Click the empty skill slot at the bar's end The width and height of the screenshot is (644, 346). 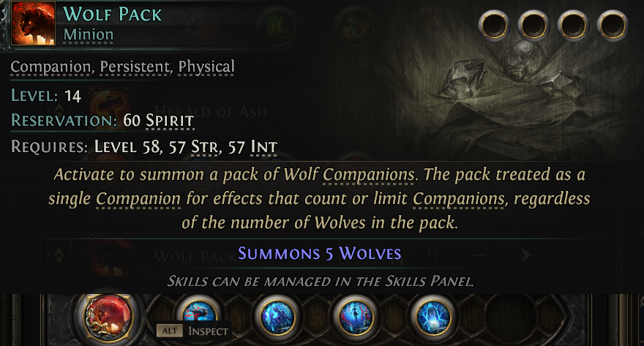[511, 317]
